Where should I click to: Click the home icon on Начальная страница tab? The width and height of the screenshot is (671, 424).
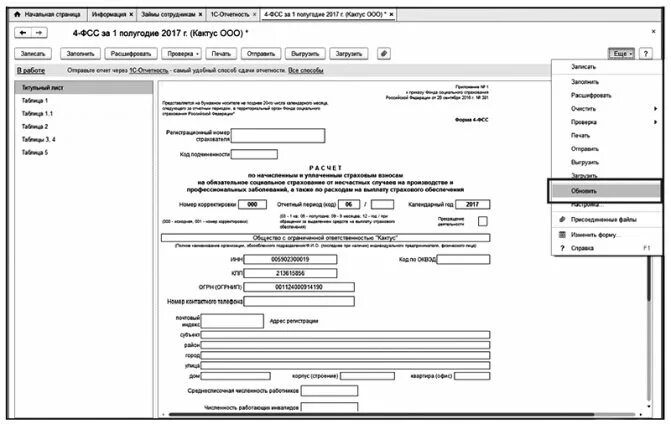click(x=17, y=15)
